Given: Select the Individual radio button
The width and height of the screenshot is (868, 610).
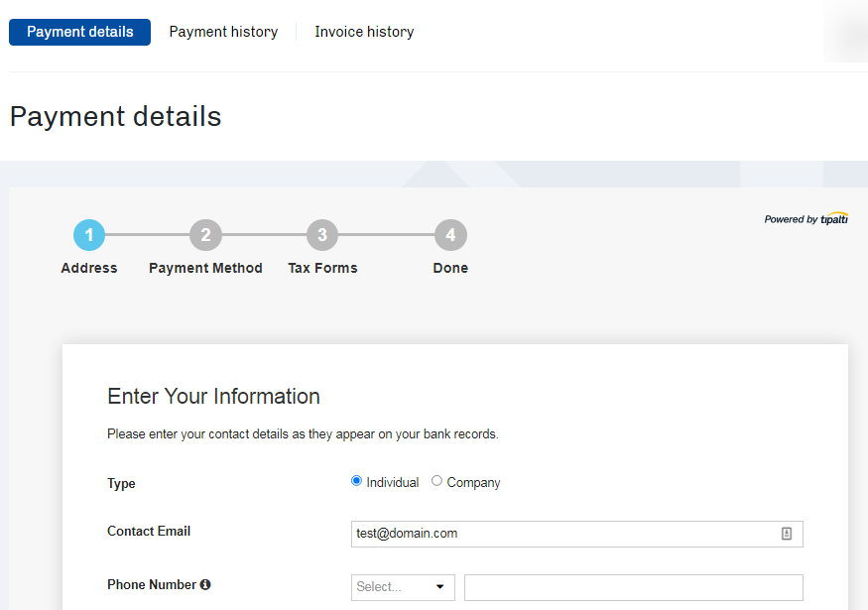Looking at the screenshot, I should click(x=357, y=481).
